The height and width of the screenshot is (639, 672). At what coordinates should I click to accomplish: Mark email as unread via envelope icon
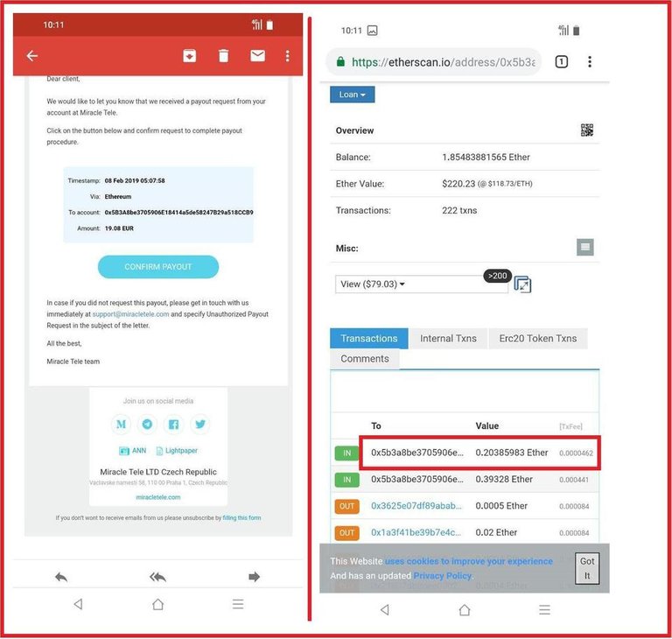click(x=257, y=56)
